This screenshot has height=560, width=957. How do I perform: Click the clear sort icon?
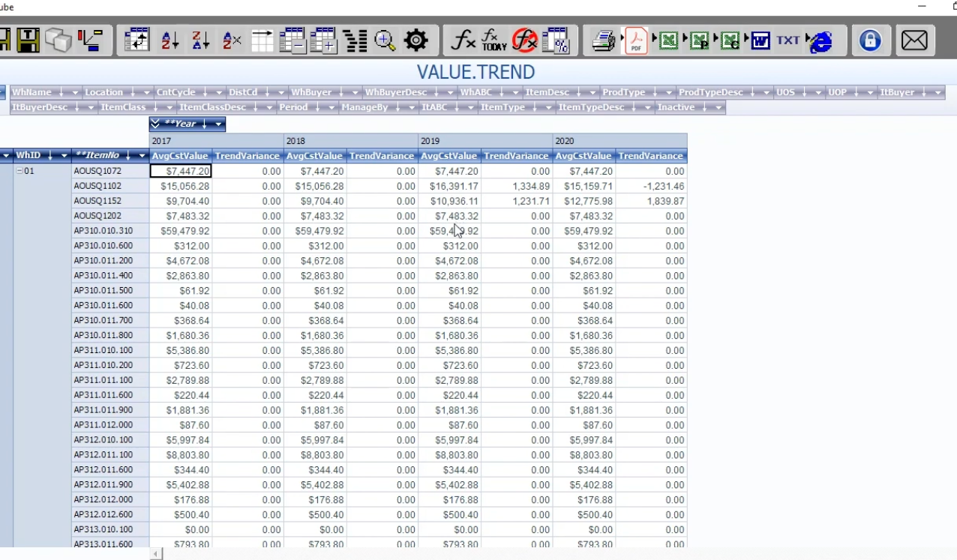click(x=232, y=40)
